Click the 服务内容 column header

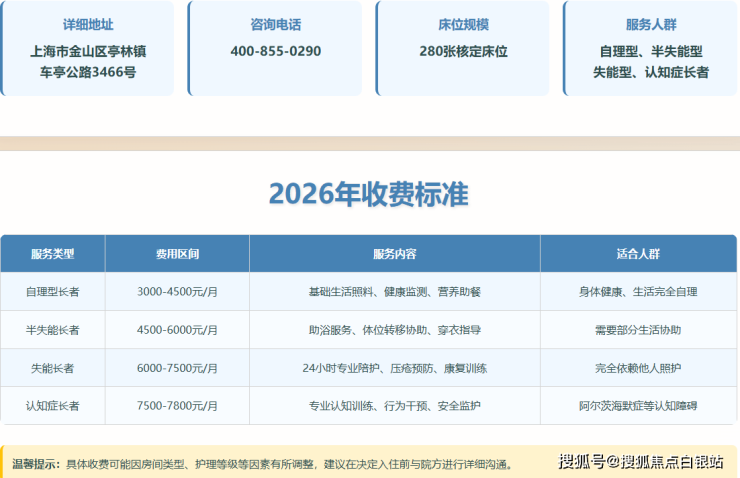click(x=394, y=254)
